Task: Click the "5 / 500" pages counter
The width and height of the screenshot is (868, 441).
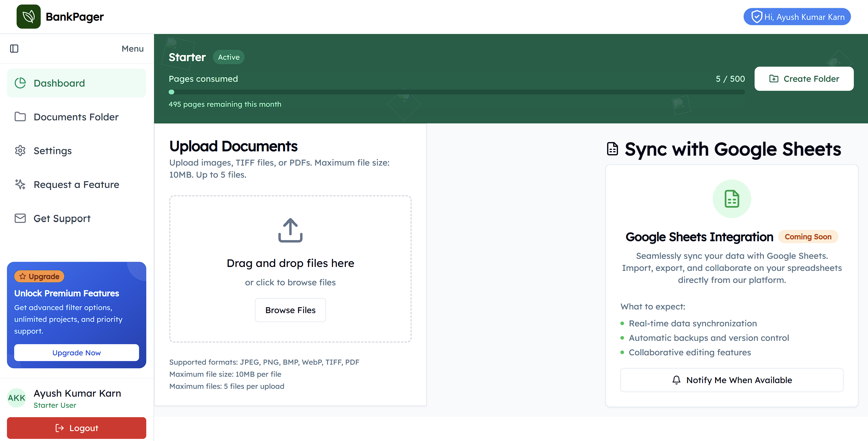Action: point(730,79)
